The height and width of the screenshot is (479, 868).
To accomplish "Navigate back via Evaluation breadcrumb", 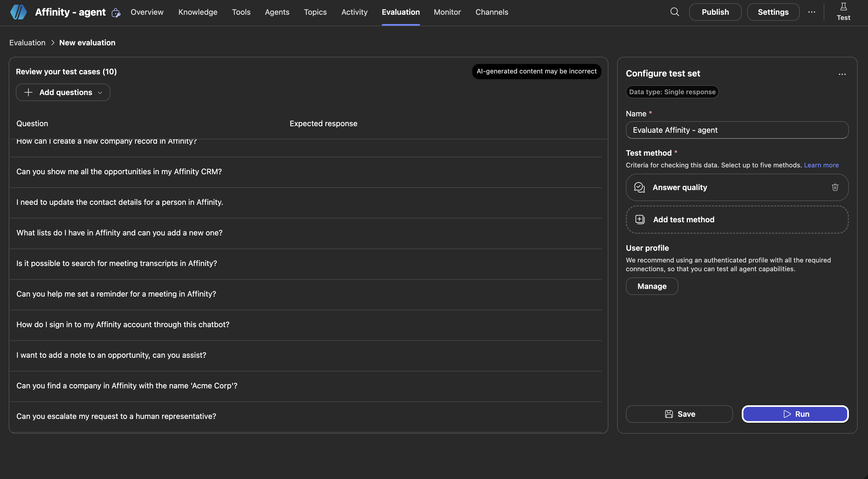I will click(27, 43).
